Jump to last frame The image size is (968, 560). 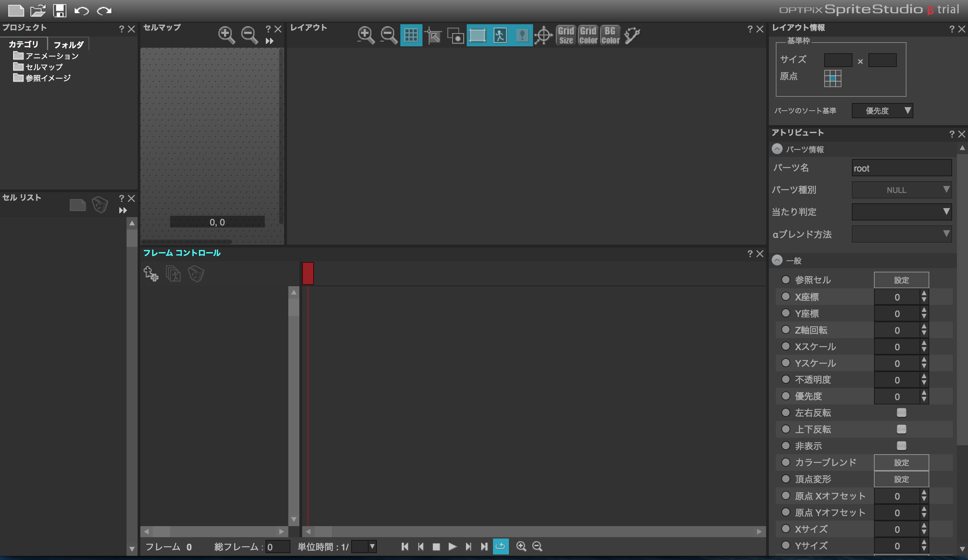(x=484, y=547)
